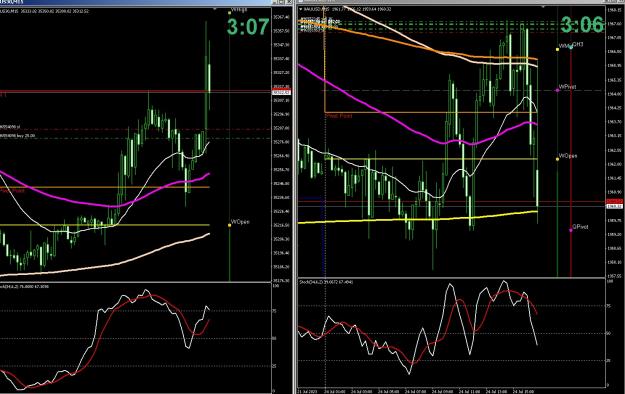Click the buy 25.00 order line label
The image size is (625, 394).
18,136
